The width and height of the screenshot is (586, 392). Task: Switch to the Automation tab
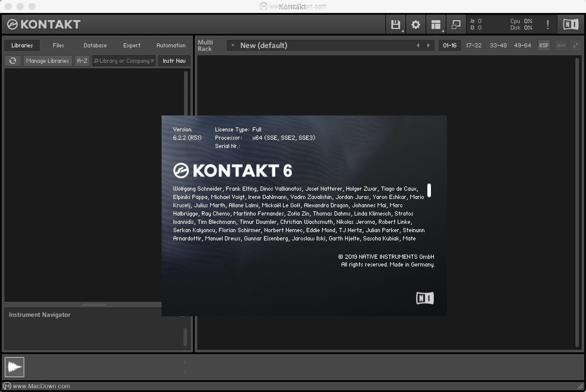click(x=171, y=45)
